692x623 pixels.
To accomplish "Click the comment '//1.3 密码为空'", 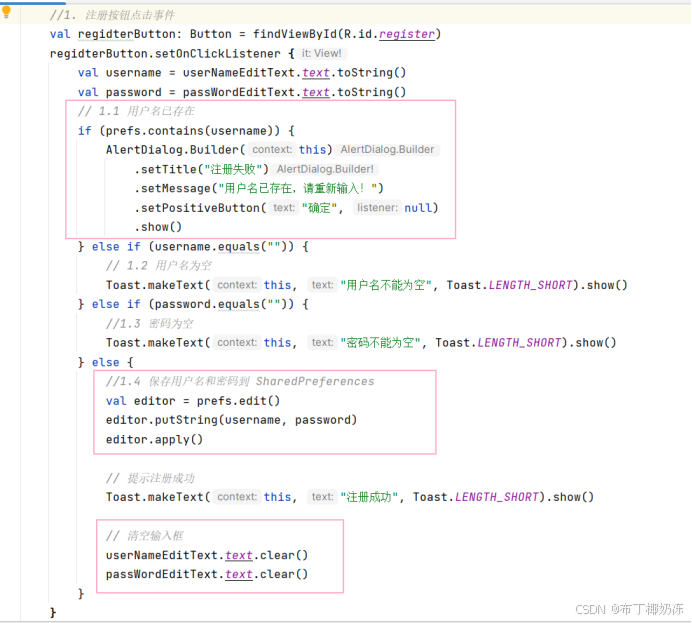I will [x=150, y=323].
